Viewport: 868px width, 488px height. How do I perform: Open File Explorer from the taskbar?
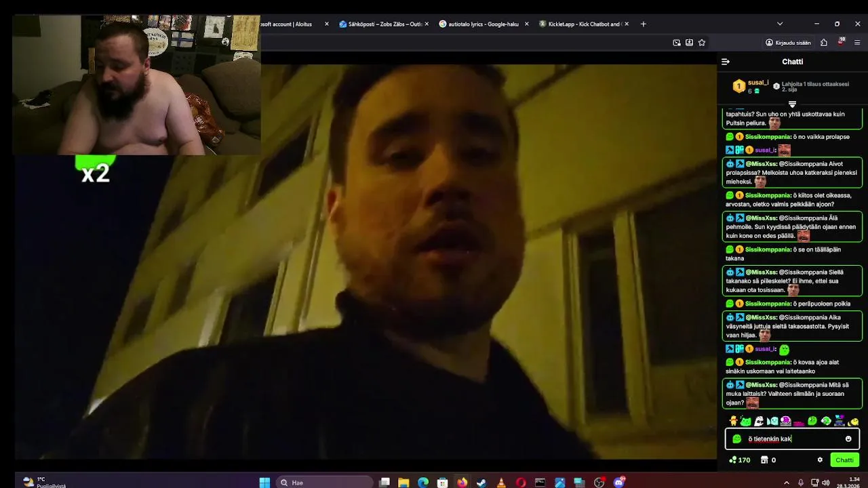403,483
